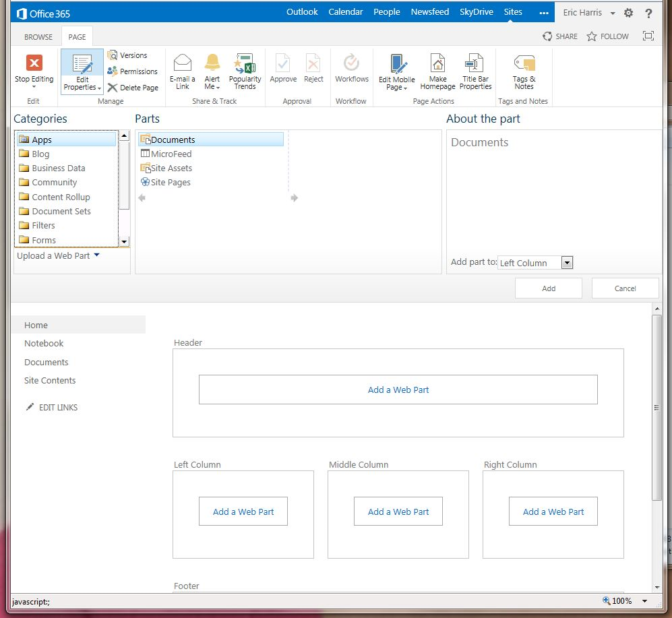Viewport: 672px width, 618px height.
Task: Click the Reject icon
Action: tap(313, 64)
